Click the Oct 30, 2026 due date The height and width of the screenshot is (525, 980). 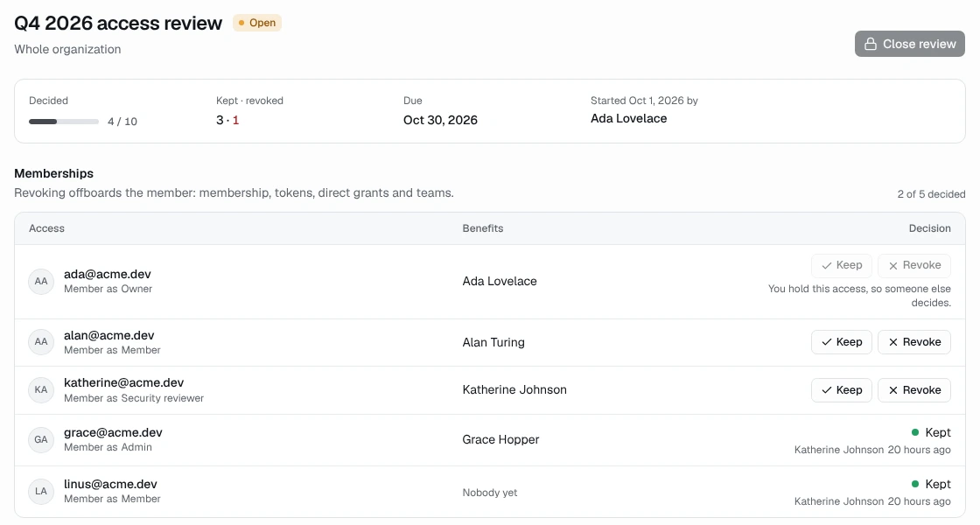440,120
